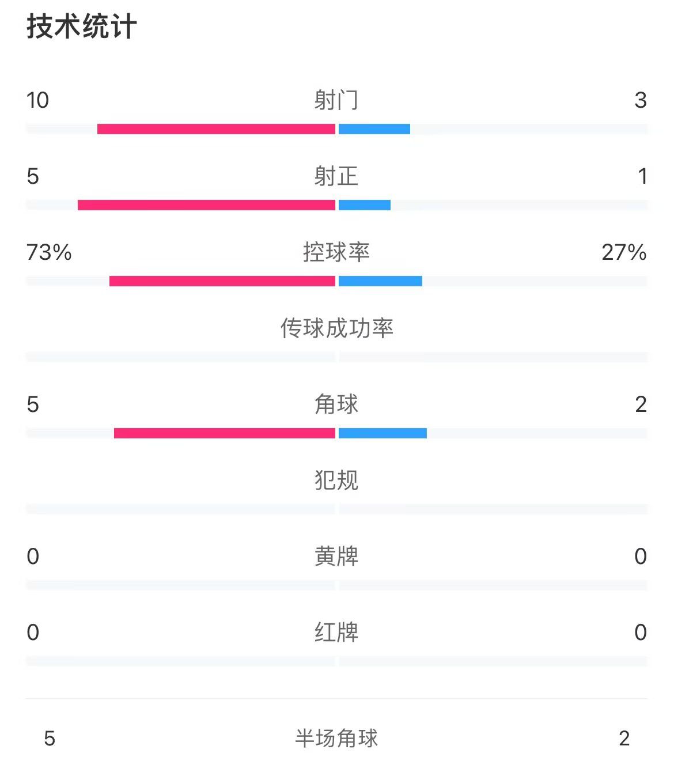674x784 pixels.
Task: Click the 射门 value 3
Action: click(641, 100)
